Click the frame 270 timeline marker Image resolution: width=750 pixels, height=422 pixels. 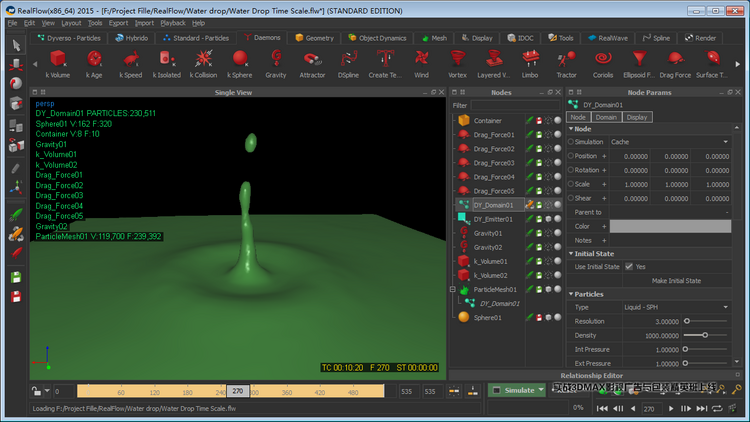(238, 391)
